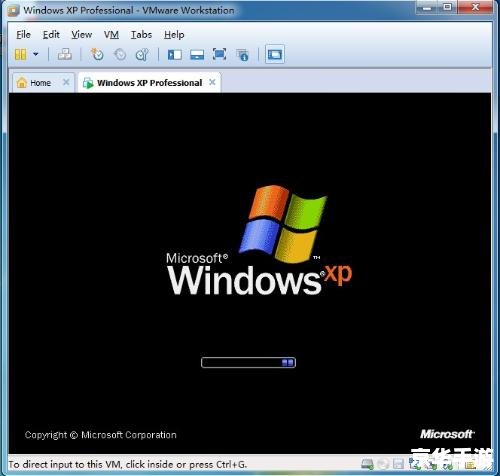Click the Ctrl+G input hint in status bar
Screen dimensions: 500x476
pos(127,464)
